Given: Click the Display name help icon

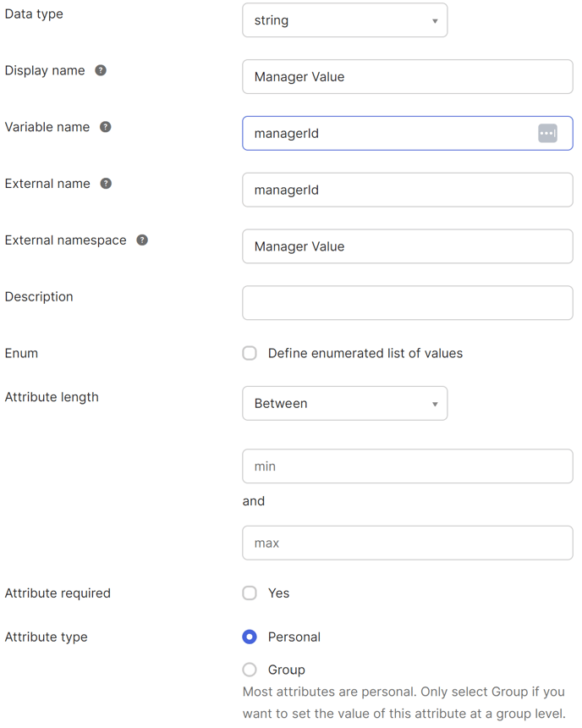Looking at the screenshot, I should (x=101, y=70).
